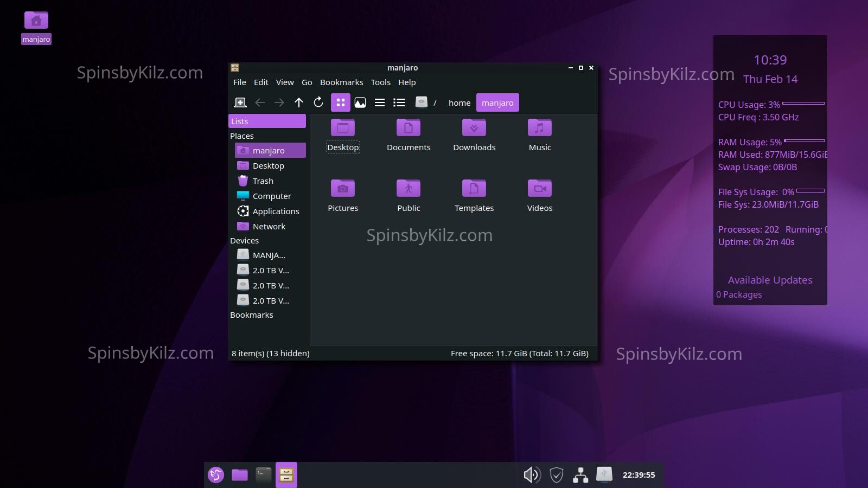The image size is (868, 488).
Task: Expand the View menu
Action: click(284, 82)
